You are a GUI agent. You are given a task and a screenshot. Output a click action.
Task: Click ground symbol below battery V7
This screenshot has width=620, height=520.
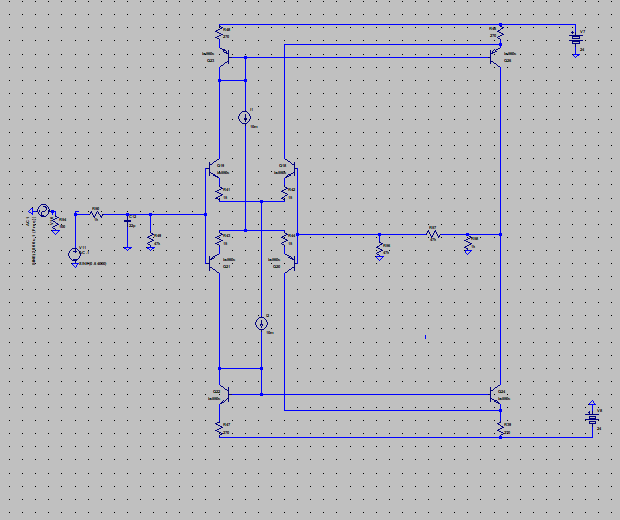(576, 56)
